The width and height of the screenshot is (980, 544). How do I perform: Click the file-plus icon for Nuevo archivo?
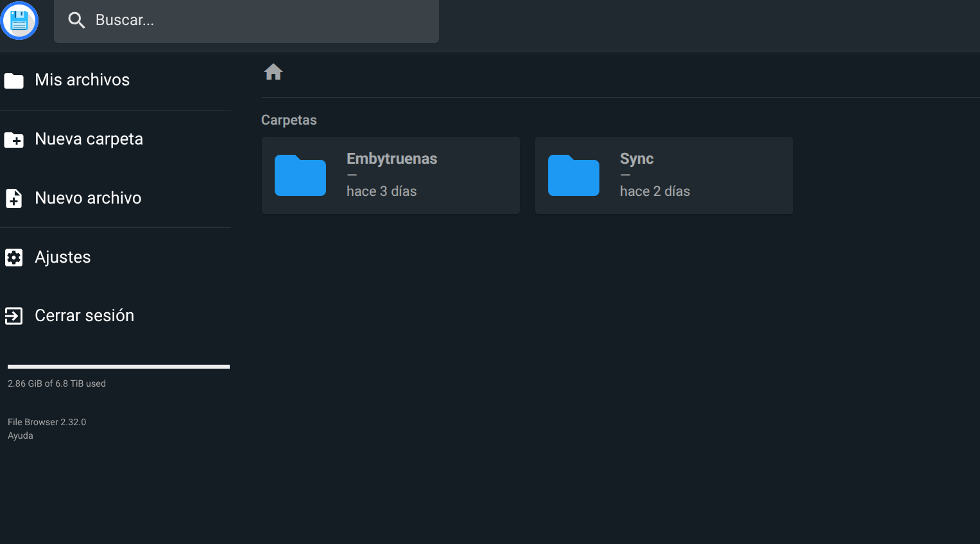[14, 198]
